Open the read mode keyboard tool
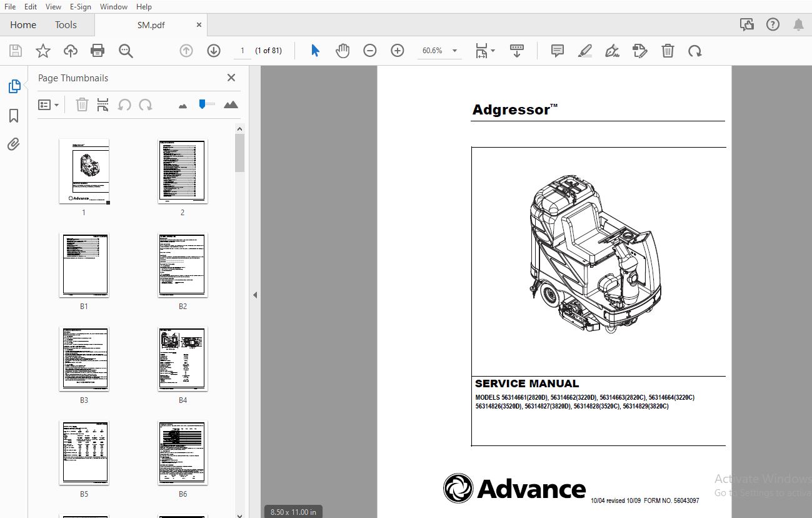 pos(517,51)
